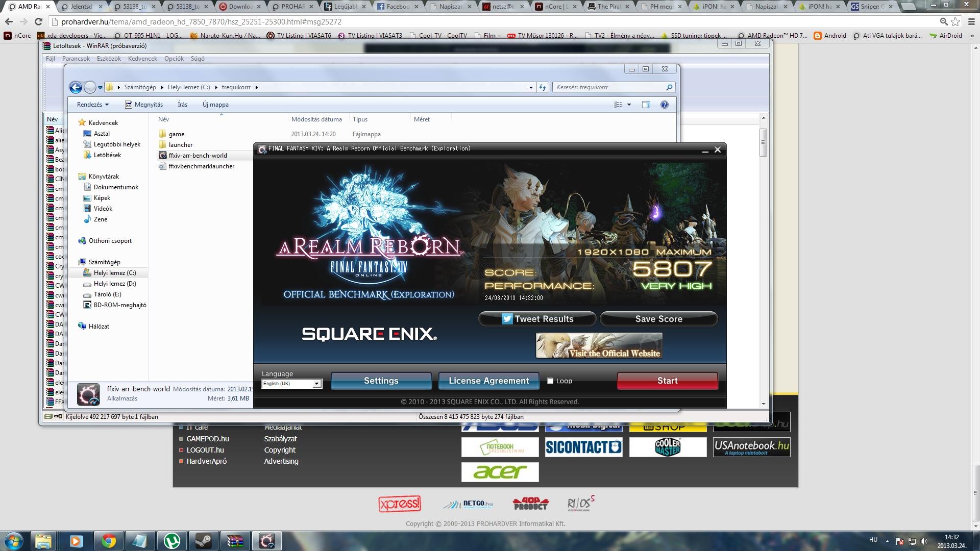Click Save Score button
980x551 pixels.
click(658, 319)
